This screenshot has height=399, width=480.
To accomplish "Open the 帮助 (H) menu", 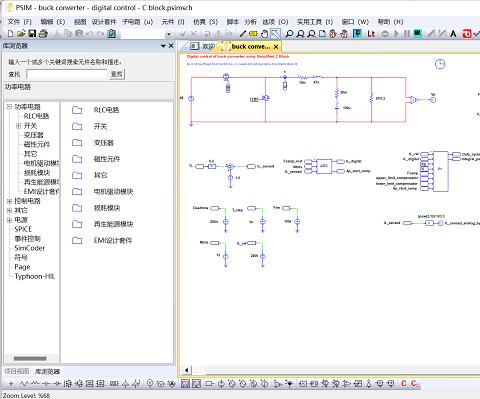I will (390, 22).
